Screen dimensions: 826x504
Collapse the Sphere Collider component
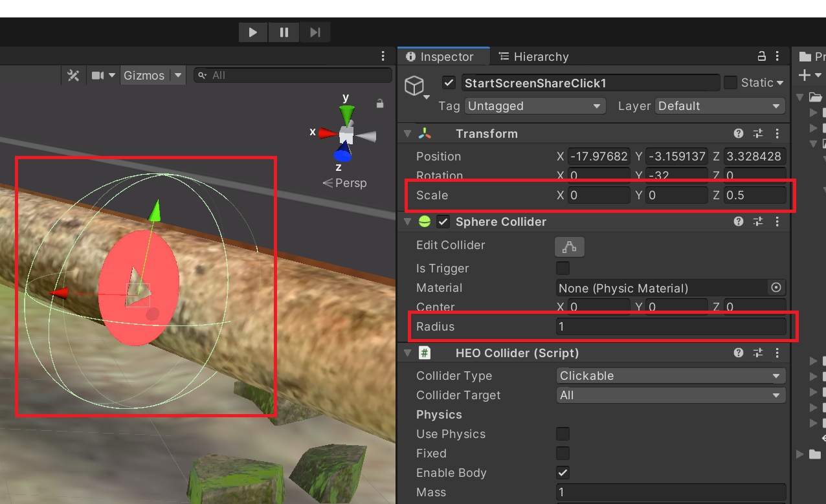click(407, 222)
